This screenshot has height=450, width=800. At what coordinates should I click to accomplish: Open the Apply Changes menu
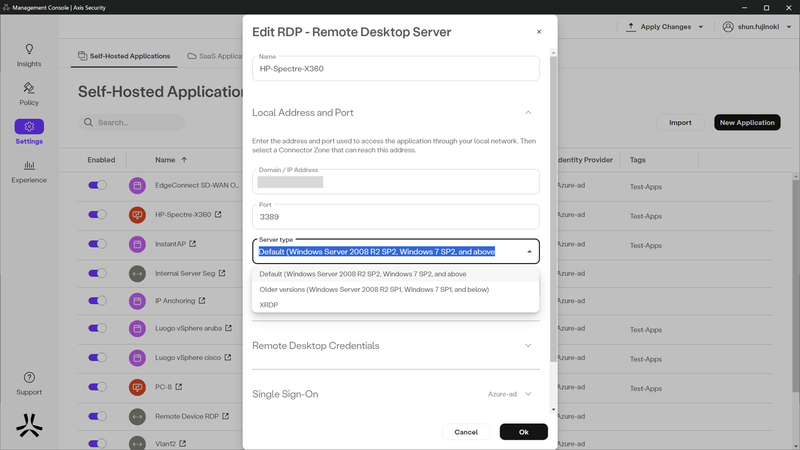665,27
